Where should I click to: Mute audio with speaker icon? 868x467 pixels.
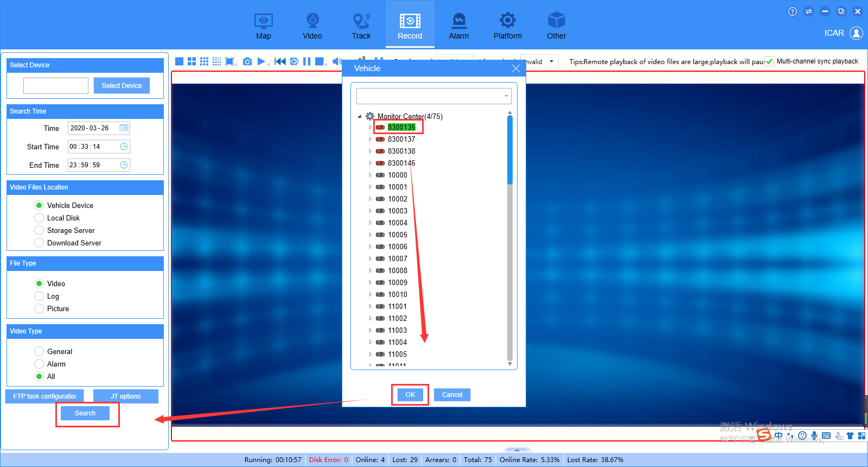[336, 61]
